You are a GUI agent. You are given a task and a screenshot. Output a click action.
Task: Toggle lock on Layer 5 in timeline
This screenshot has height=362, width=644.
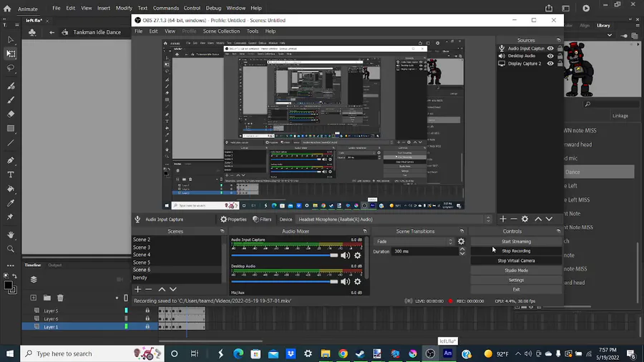pyautogui.click(x=147, y=310)
